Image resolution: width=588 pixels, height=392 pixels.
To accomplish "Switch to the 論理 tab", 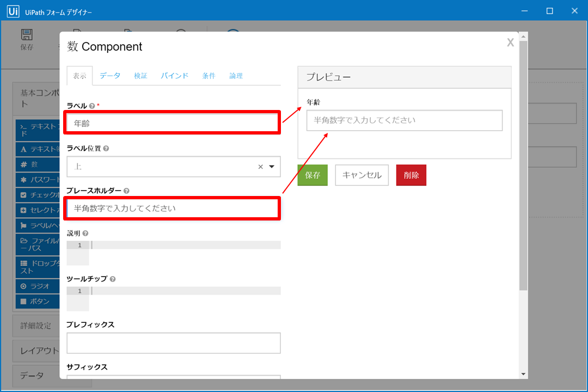I will click(x=236, y=76).
